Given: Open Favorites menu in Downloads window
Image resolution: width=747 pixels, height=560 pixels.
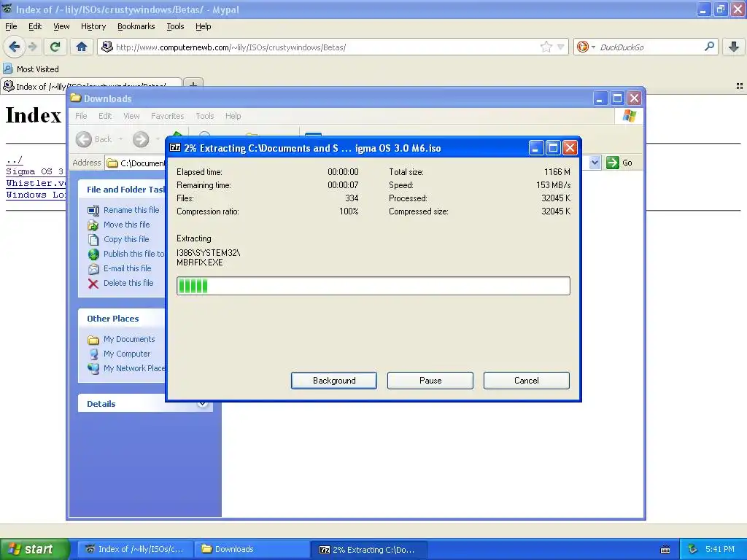Looking at the screenshot, I should pos(167,116).
